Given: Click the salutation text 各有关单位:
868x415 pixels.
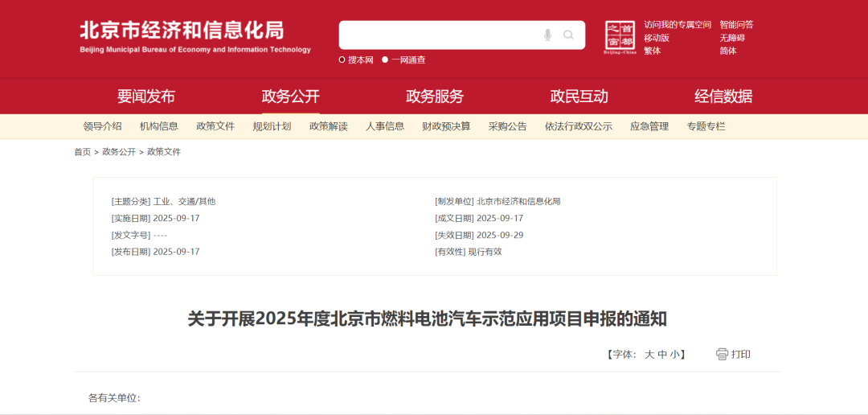Looking at the screenshot, I should pos(114,398).
